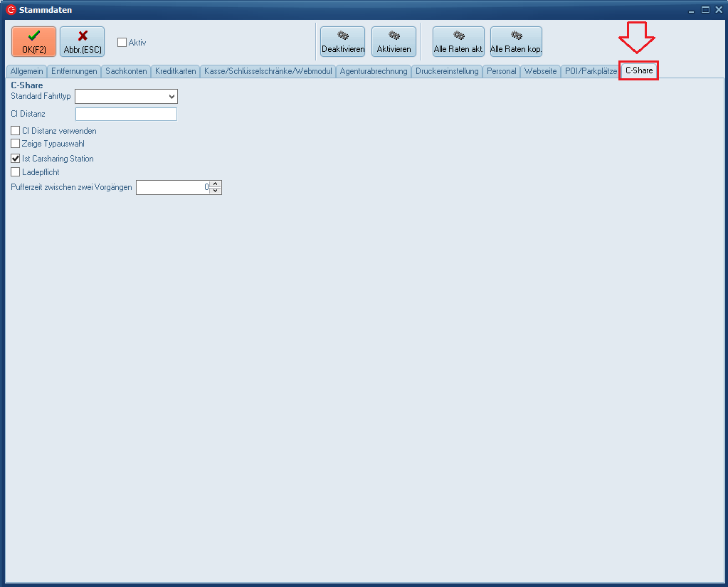Click the red Stammdaten app icon in title bar
This screenshot has height=587, width=728.
(11, 10)
